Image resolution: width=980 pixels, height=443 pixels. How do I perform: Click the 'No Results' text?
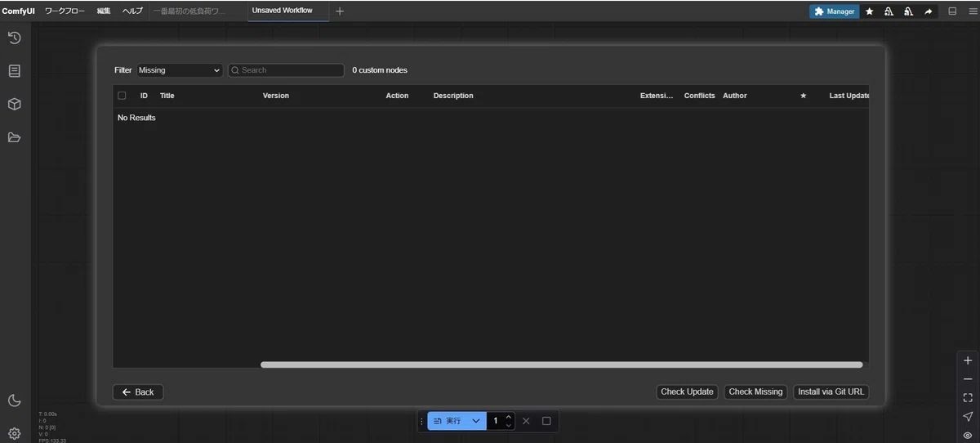[136, 118]
